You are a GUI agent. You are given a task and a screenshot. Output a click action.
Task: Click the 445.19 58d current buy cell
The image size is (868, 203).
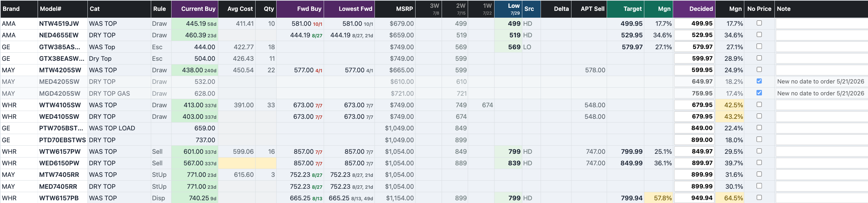[x=195, y=23]
